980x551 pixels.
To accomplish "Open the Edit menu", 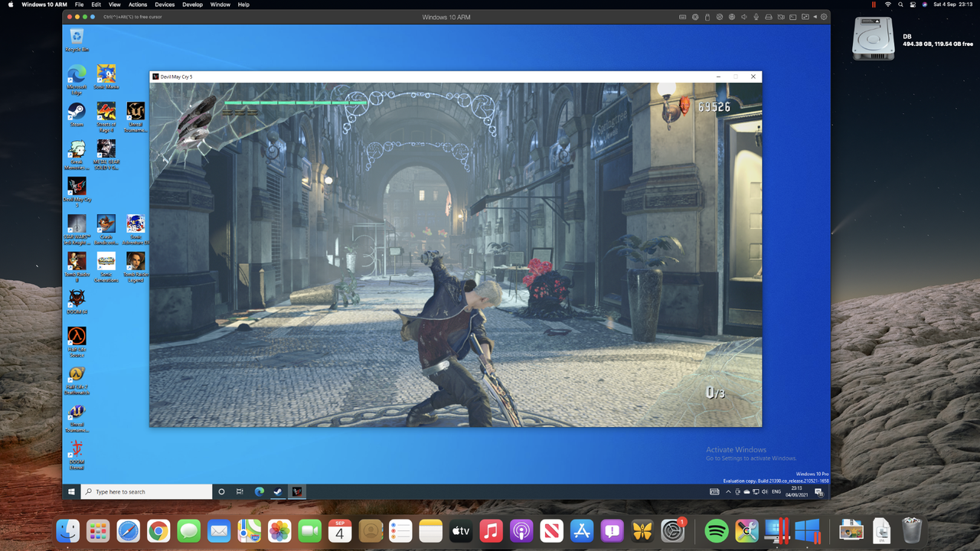I will click(x=96, y=5).
